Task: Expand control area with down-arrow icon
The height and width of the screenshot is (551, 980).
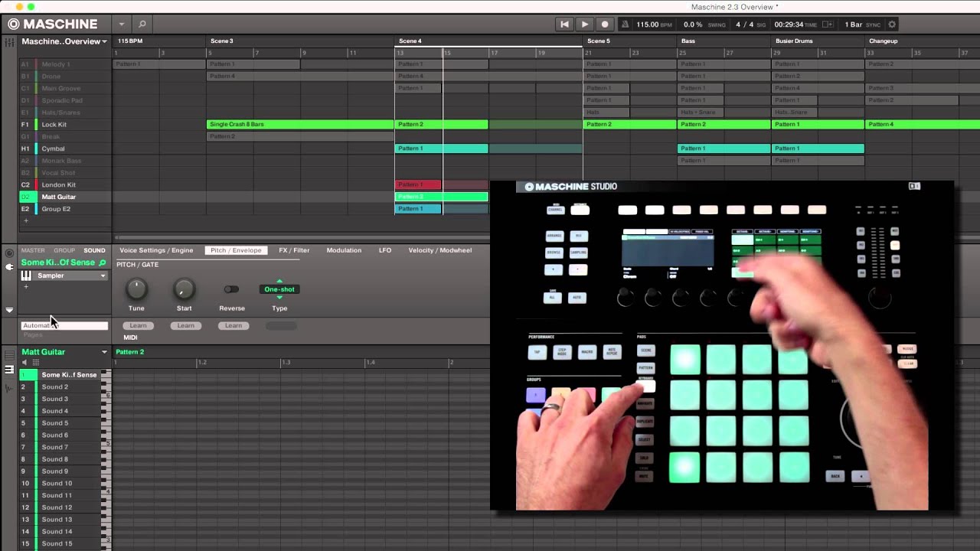Action: [x=10, y=310]
